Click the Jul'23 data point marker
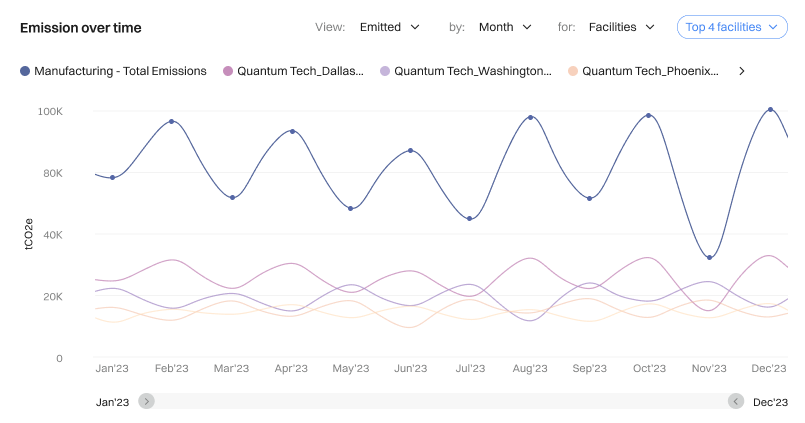The image size is (805, 423). click(x=470, y=219)
